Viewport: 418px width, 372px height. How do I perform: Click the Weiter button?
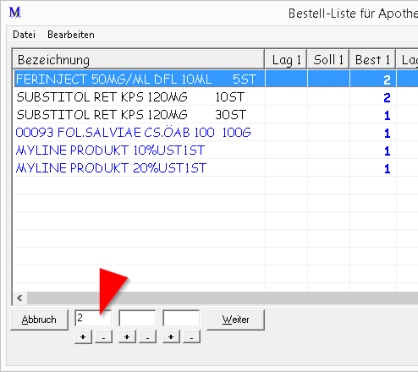point(236,320)
